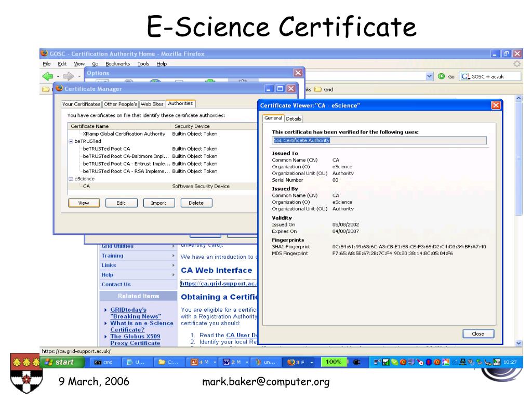The width and height of the screenshot is (532, 399).
Task: Switch to the Word taskbar group 2 M
Action: [x=235, y=362]
